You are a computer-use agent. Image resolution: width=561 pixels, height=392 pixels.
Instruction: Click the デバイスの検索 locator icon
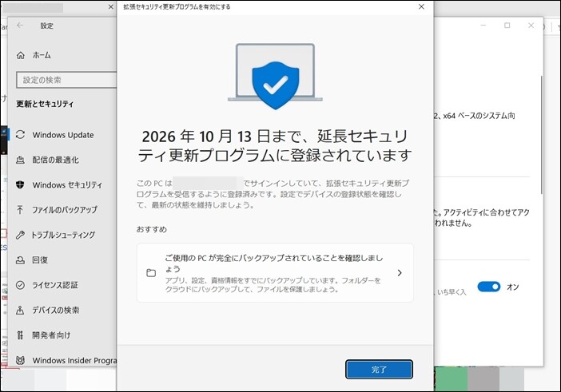pos(21,310)
